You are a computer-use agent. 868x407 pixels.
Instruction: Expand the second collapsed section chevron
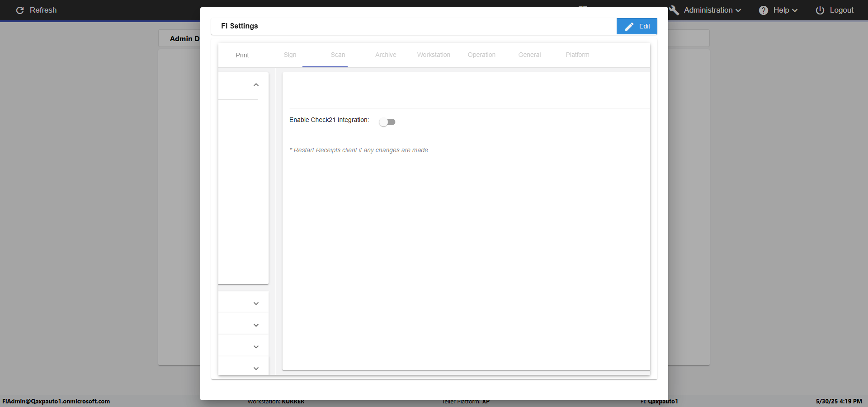(256, 325)
